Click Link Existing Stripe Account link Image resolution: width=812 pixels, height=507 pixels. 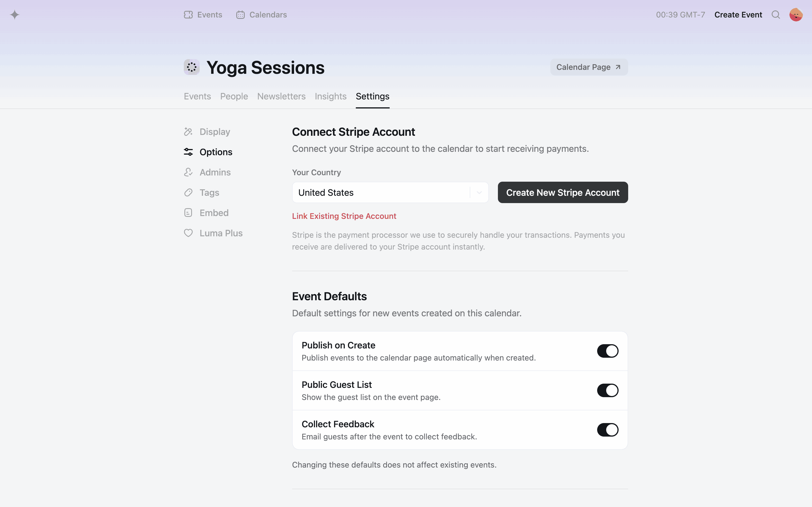pyautogui.click(x=344, y=216)
